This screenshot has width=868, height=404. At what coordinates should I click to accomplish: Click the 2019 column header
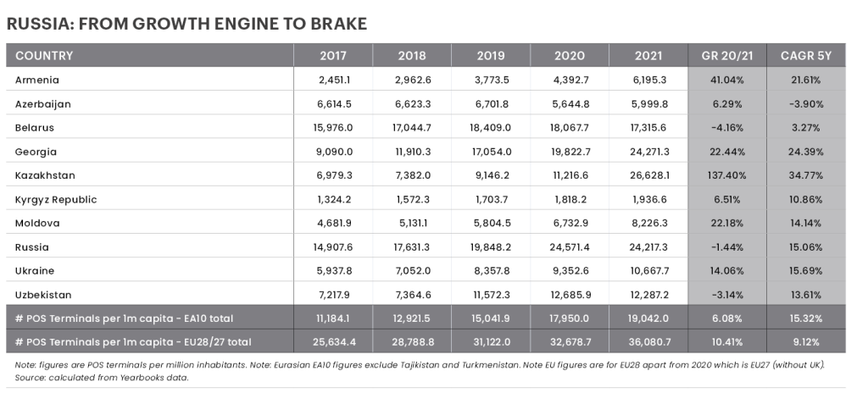tap(491, 56)
